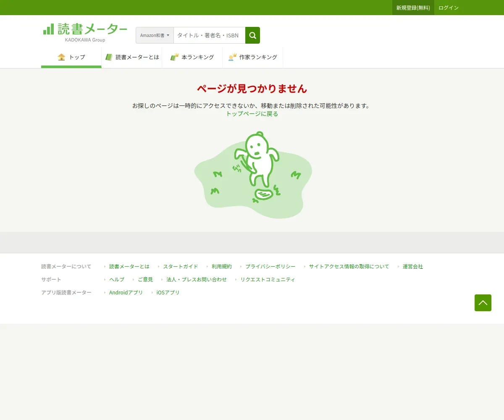Viewport: 504px width, 420px height.
Task: Click green book icon beside 読書メーターとは
Action: coord(109,57)
